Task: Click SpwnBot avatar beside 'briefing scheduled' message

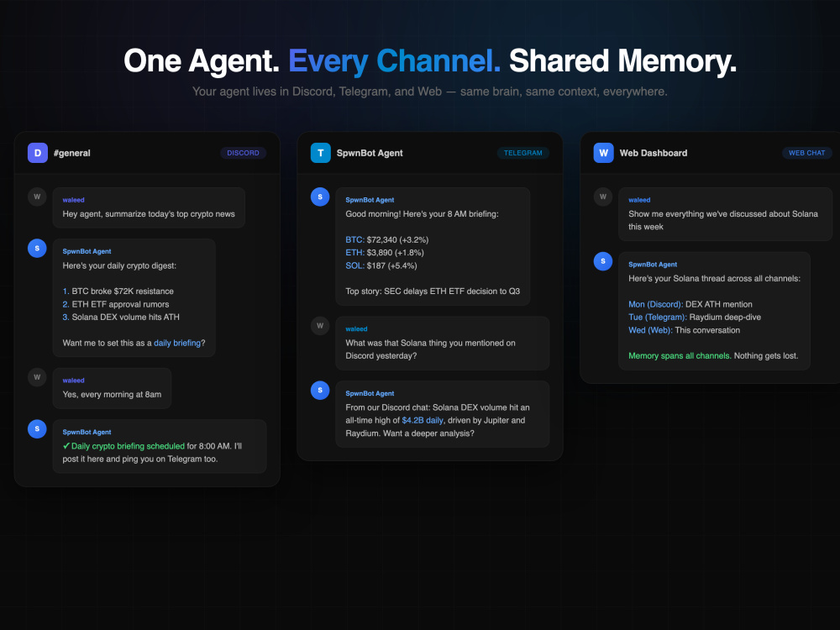Action: point(37,428)
